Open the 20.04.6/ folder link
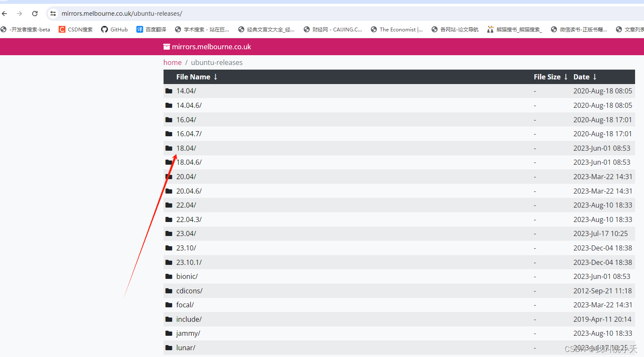 [189, 191]
